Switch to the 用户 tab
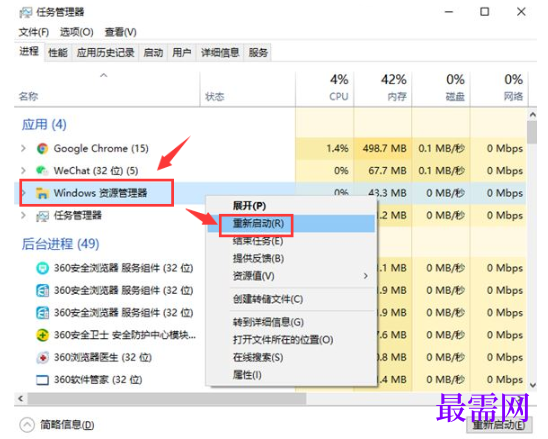The width and height of the screenshot is (548, 439). coord(182,53)
